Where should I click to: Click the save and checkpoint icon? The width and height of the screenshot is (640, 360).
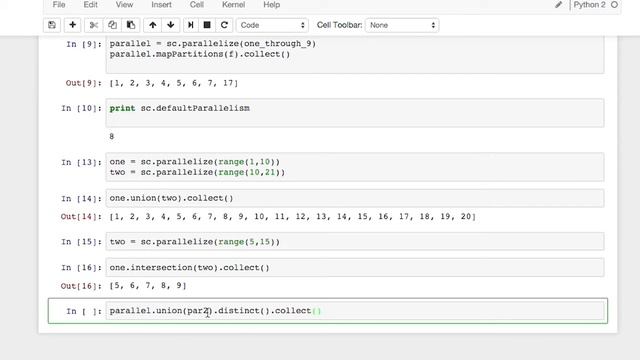(52, 25)
